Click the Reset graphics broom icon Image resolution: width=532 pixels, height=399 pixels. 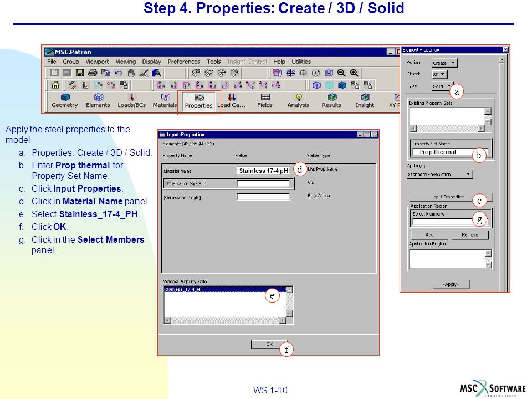[144, 73]
